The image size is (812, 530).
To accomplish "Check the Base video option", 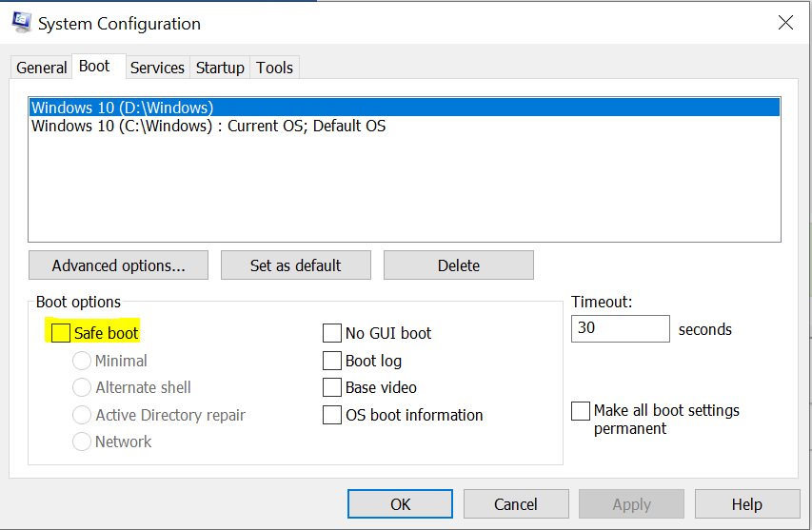I will click(x=332, y=387).
